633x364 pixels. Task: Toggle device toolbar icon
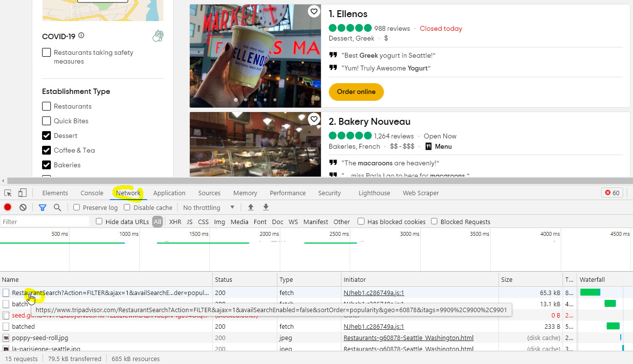[23, 193]
